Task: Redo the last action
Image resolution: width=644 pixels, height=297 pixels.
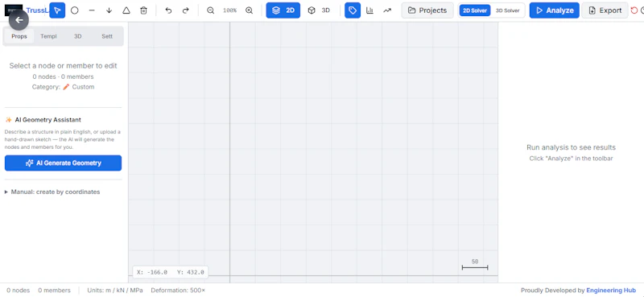Action: [186, 10]
